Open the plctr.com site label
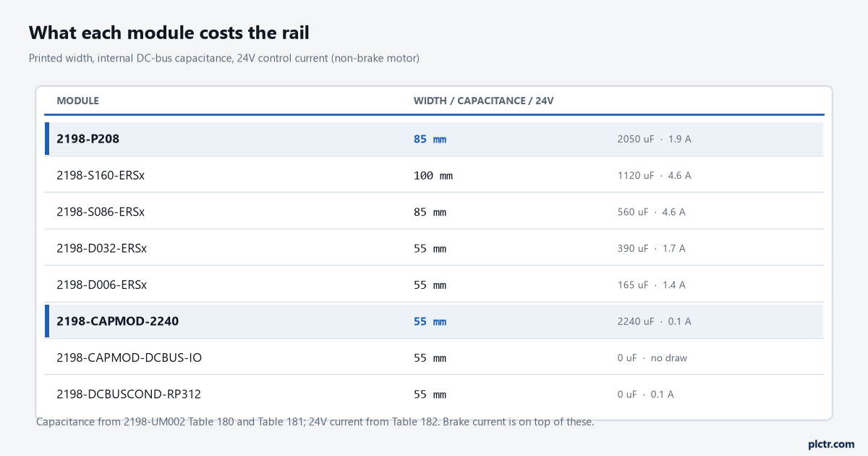Screen dimensions: 868x456 (831, 444)
